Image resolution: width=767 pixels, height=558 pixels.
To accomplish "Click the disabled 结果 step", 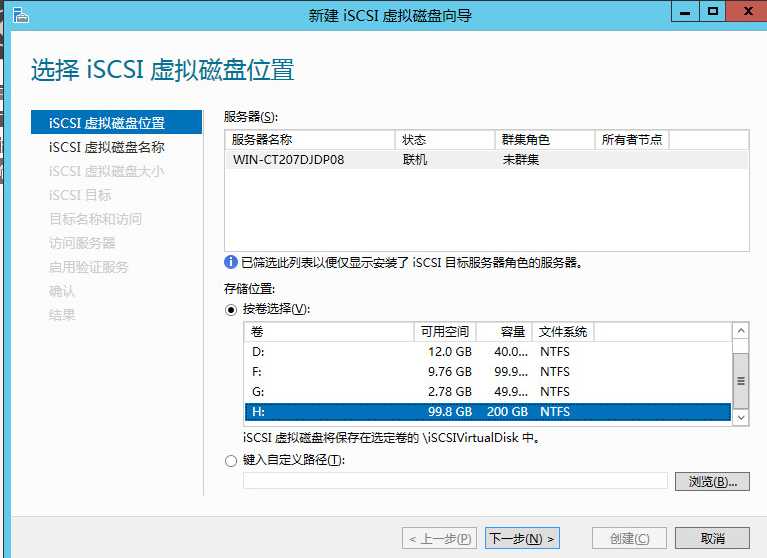I will point(62,315).
